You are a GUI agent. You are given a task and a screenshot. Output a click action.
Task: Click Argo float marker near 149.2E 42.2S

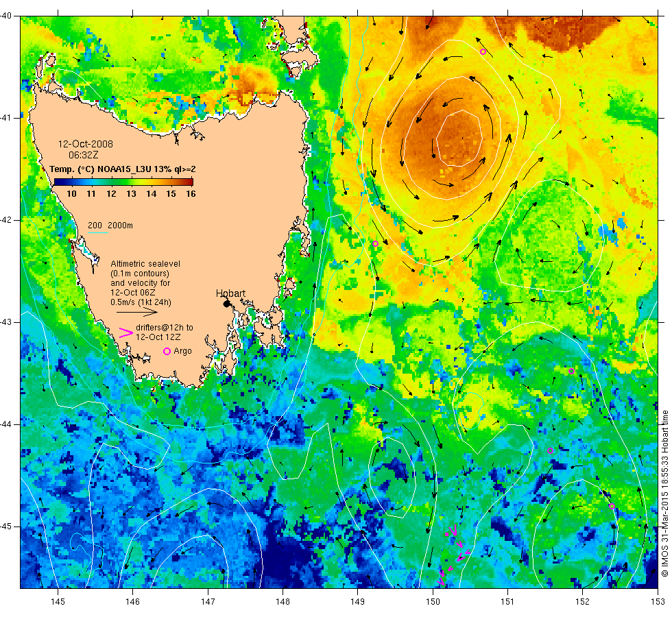pos(376,243)
